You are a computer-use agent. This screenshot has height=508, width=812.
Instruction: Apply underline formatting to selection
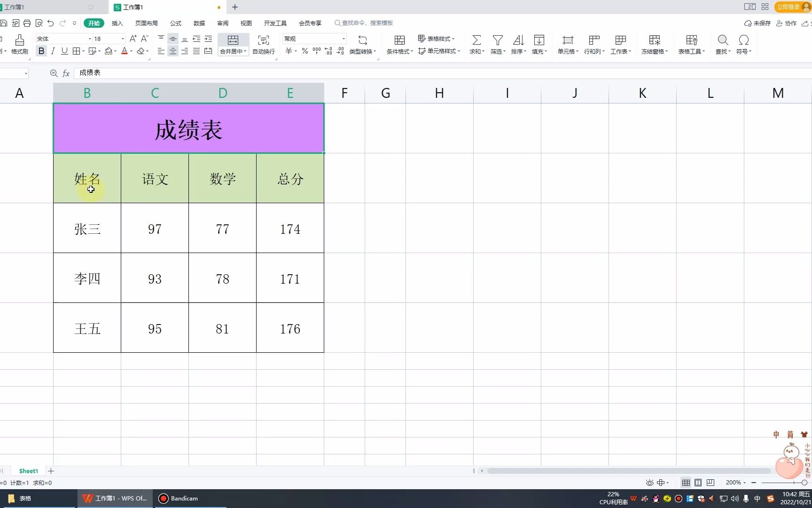64,51
